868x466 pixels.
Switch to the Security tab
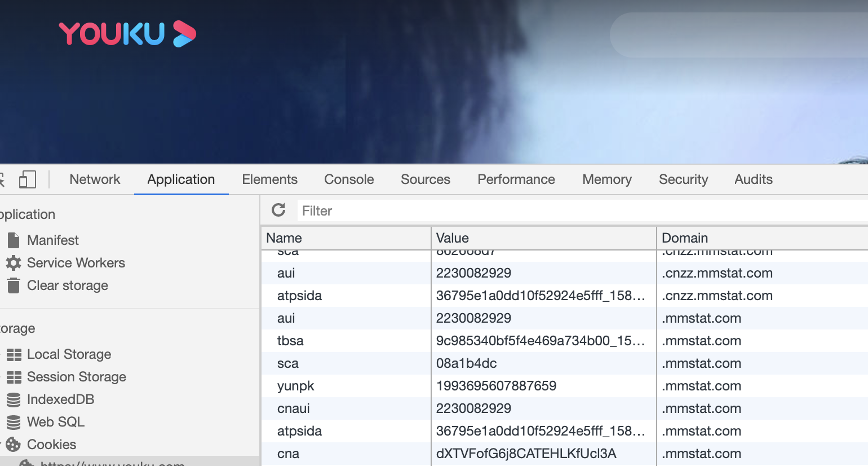click(x=683, y=179)
